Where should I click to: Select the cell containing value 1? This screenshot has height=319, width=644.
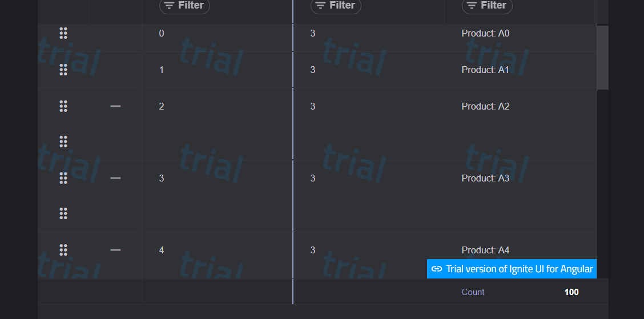(x=218, y=70)
